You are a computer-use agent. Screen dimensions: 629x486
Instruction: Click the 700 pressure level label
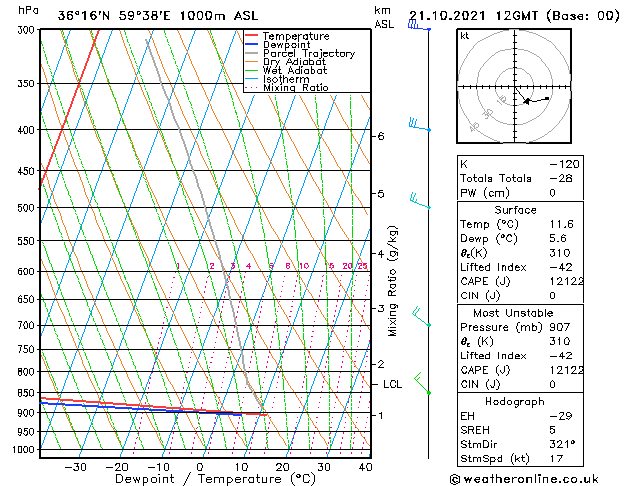click(x=28, y=325)
